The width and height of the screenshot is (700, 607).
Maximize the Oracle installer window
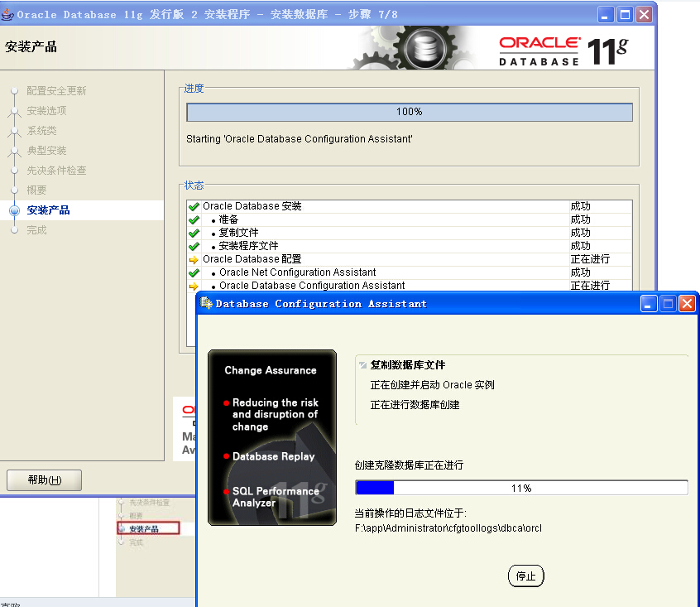coord(625,15)
